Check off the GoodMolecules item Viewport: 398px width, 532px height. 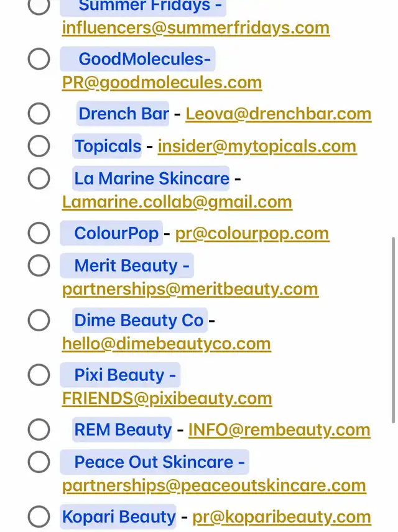click(x=39, y=59)
